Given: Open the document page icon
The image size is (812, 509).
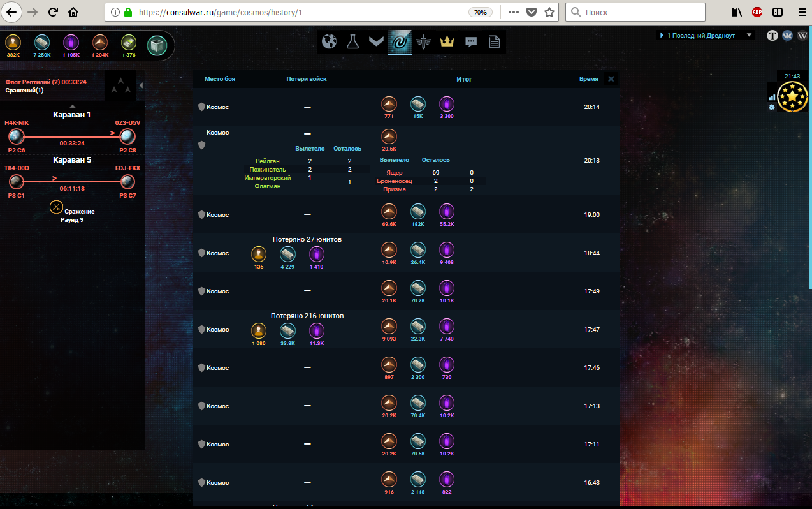Looking at the screenshot, I should 494,42.
